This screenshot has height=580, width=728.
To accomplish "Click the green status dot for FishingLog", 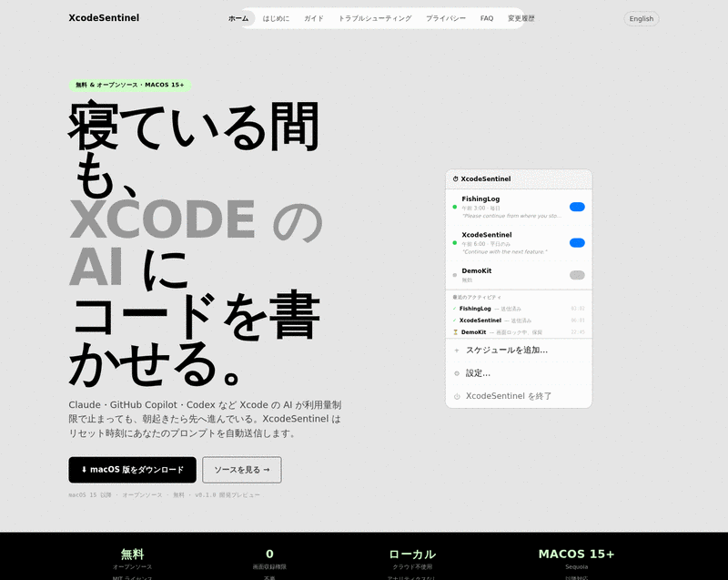I will [x=454, y=207].
